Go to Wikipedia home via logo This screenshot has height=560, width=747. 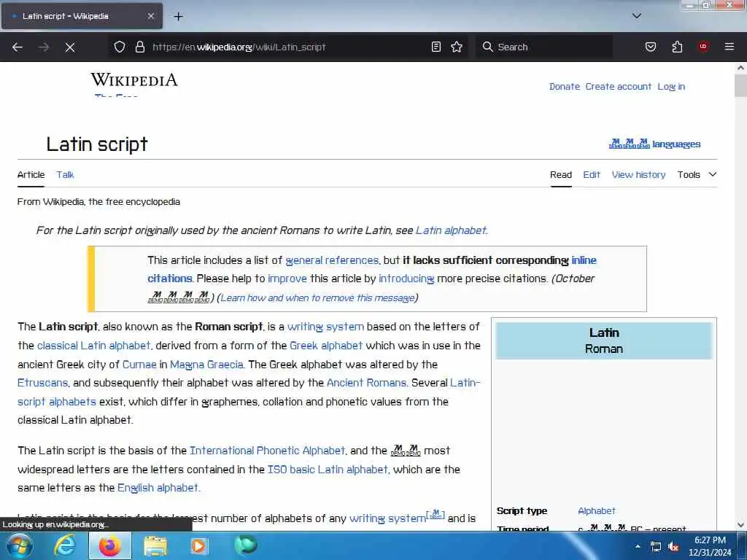click(x=134, y=80)
